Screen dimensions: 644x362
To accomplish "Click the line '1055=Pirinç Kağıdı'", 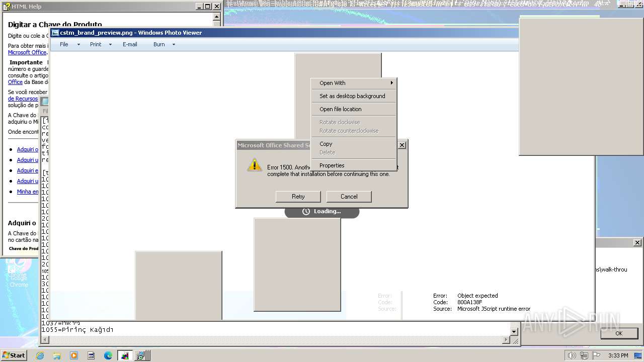I will click(x=77, y=330).
